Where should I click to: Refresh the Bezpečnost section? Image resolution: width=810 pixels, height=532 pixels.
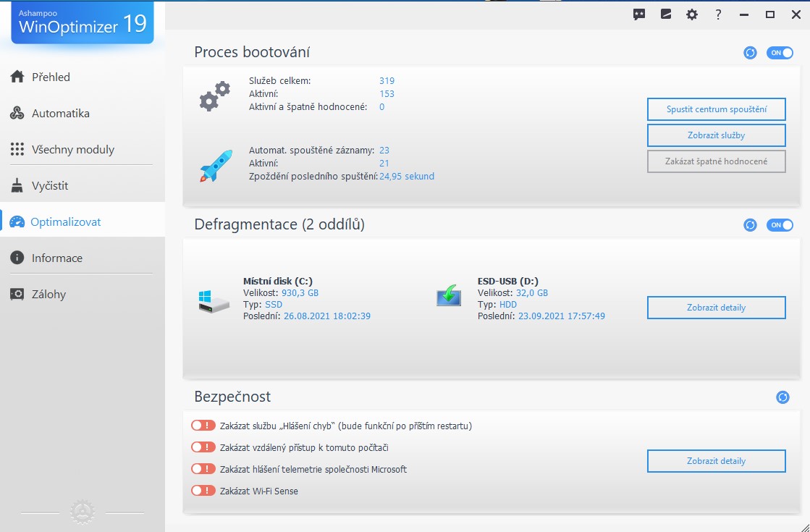[782, 397]
